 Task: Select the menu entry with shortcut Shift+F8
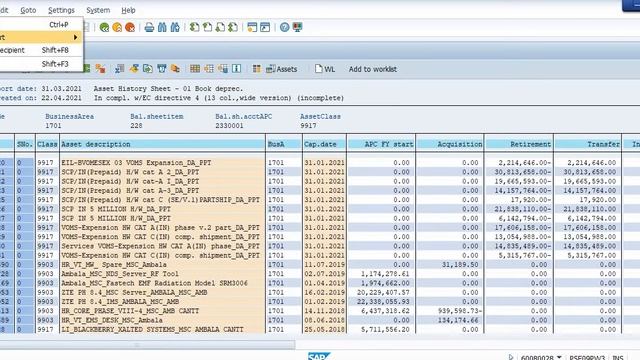(x=41, y=50)
